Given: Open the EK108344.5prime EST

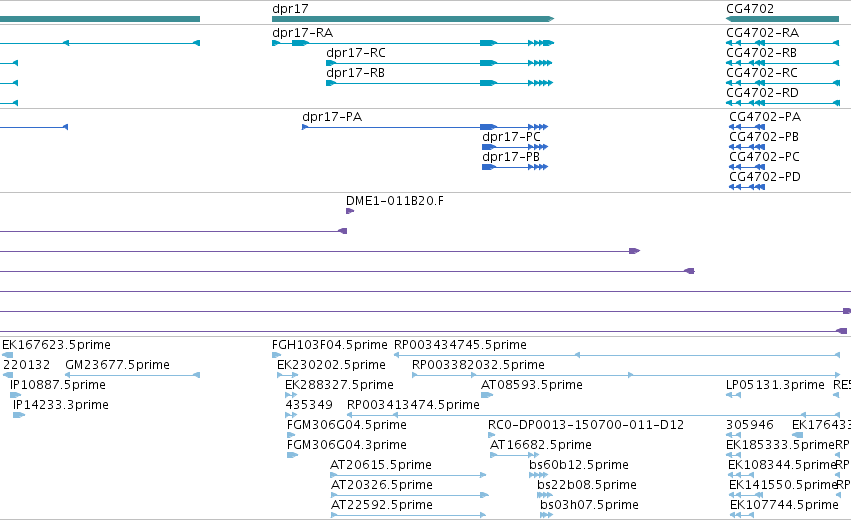Looking at the screenshot, I should 741,475.
